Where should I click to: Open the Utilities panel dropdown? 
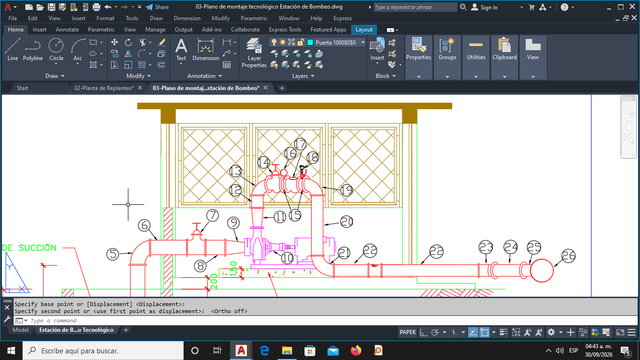476,76
